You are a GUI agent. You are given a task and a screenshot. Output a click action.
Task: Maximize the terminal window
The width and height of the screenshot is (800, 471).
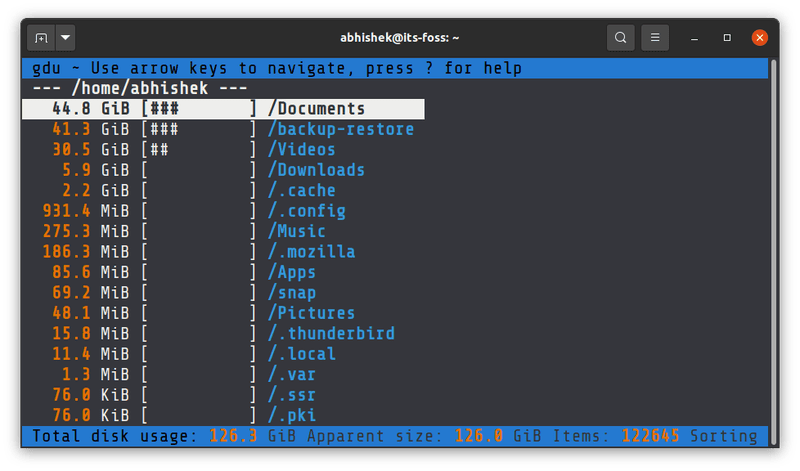(728, 38)
